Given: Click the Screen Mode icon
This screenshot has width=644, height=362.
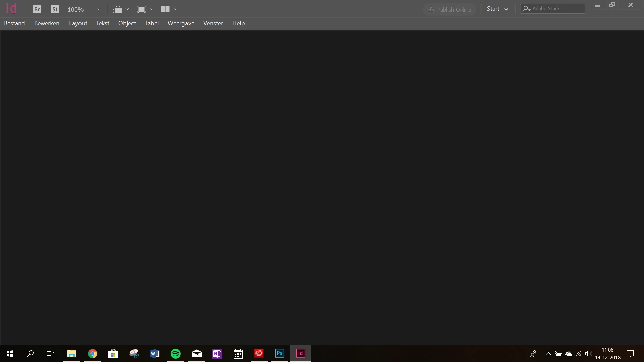Looking at the screenshot, I should coord(141,9).
